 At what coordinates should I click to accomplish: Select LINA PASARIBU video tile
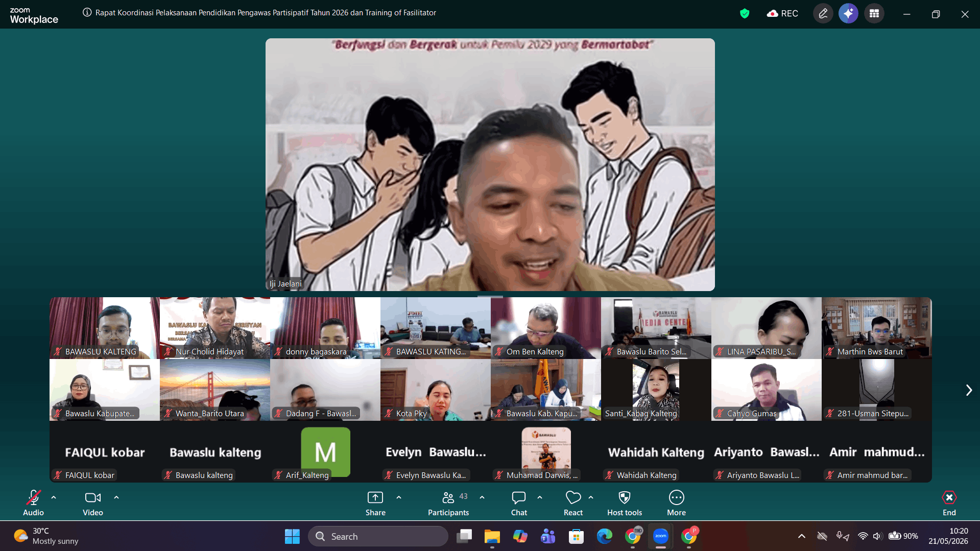[767, 328]
